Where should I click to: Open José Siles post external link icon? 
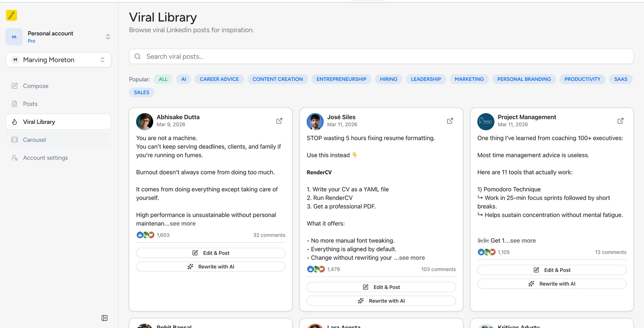tap(450, 121)
